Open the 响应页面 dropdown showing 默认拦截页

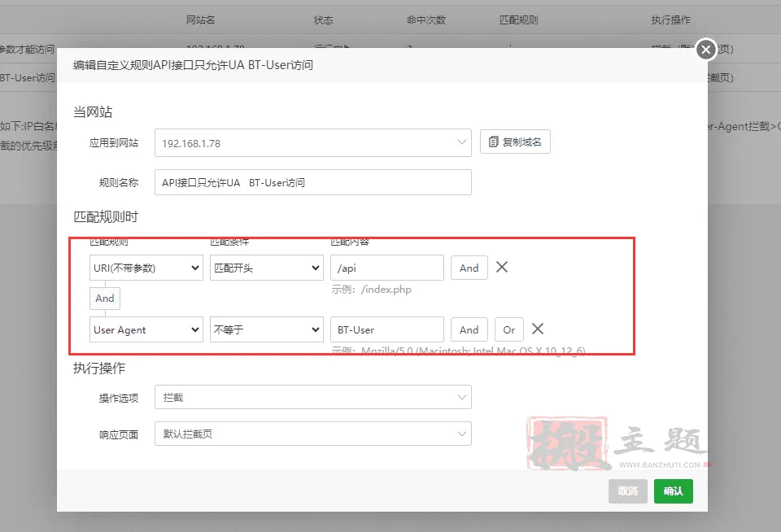[312, 434]
